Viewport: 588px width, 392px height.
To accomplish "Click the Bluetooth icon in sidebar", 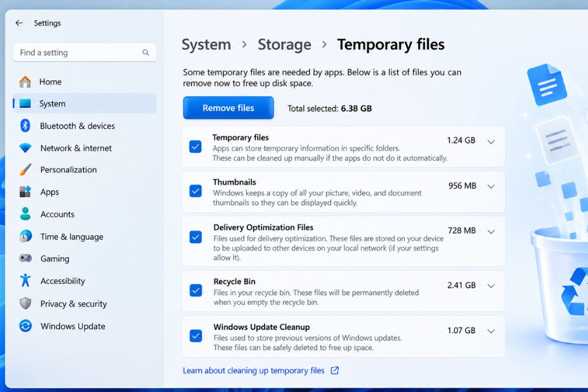I will tap(25, 126).
